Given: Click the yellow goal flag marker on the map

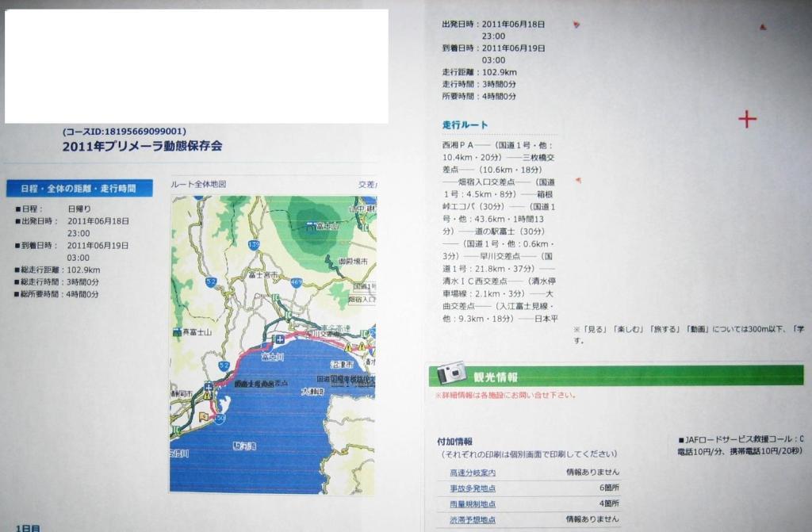Looking at the screenshot, I should (x=204, y=415).
